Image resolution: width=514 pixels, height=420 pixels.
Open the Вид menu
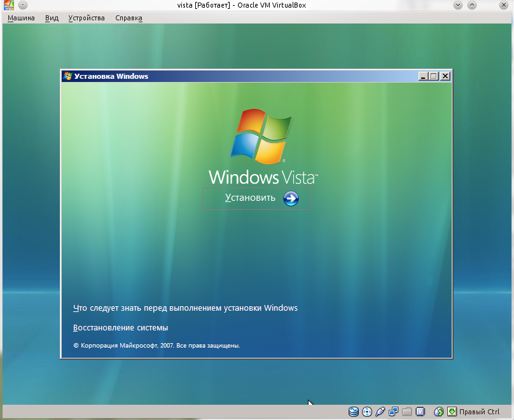point(51,18)
